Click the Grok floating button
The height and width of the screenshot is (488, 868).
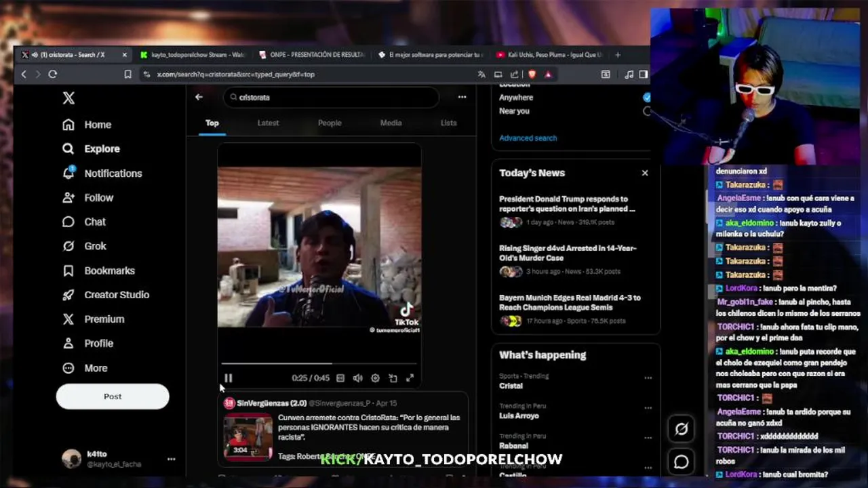click(681, 429)
